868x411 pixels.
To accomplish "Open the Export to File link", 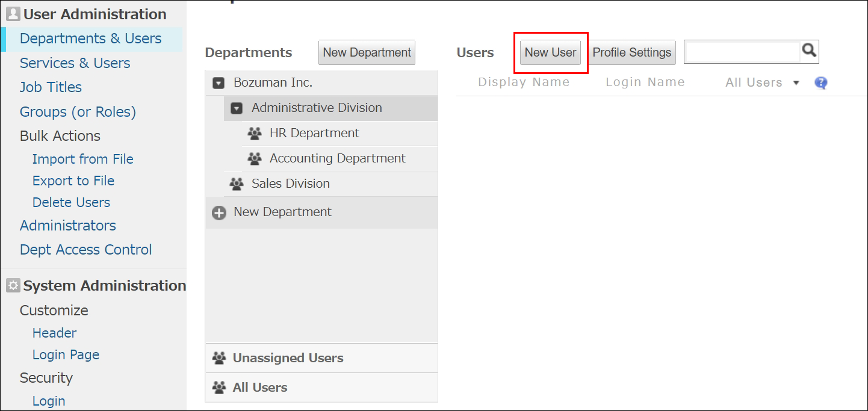I will [73, 181].
